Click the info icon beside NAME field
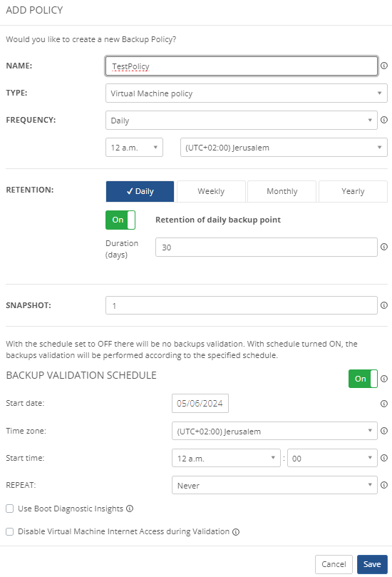 pyautogui.click(x=384, y=66)
